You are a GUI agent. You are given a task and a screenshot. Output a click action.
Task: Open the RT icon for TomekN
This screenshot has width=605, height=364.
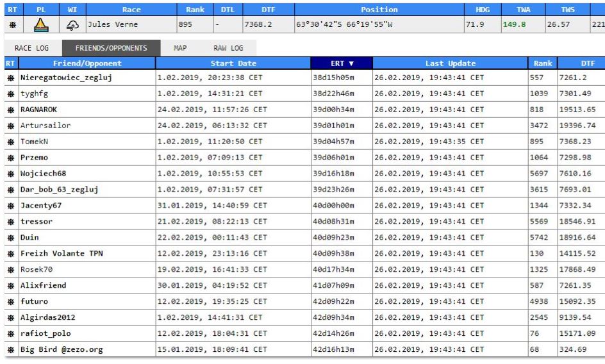pyautogui.click(x=10, y=142)
